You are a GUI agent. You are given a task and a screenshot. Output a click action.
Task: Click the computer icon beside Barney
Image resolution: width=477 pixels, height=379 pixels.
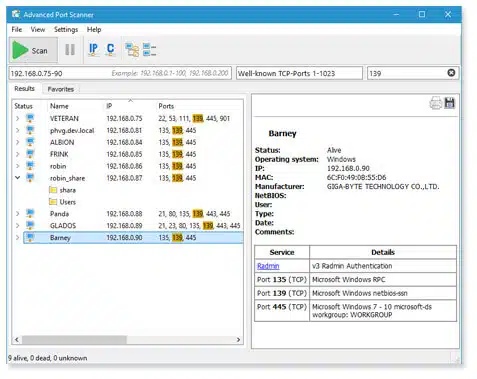(x=30, y=237)
